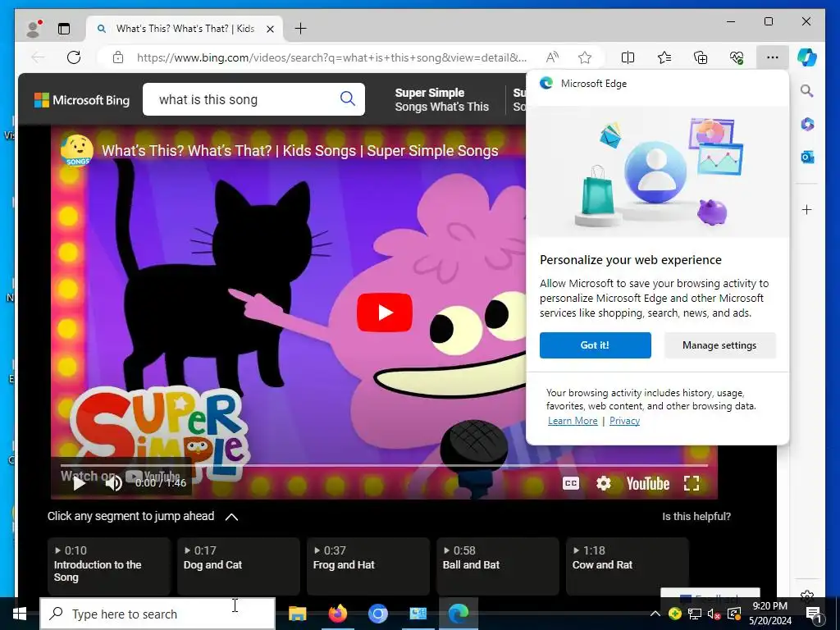840x630 pixels.
Task: Enter fullscreen video mode
Action: click(x=692, y=483)
